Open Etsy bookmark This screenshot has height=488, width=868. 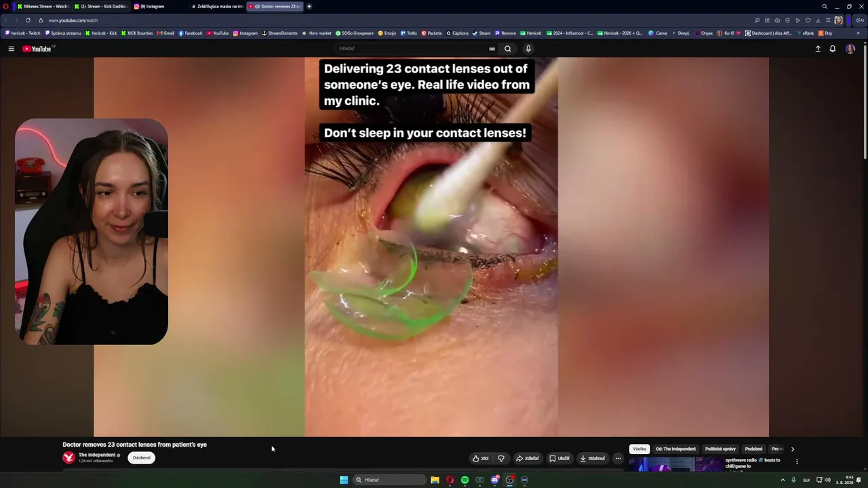(x=825, y=33)
